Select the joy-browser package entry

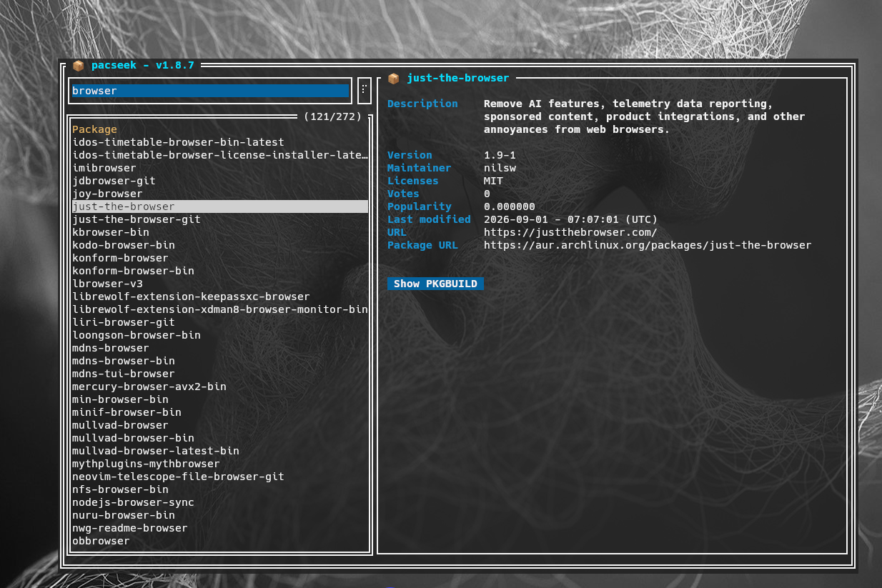(107, 194)
